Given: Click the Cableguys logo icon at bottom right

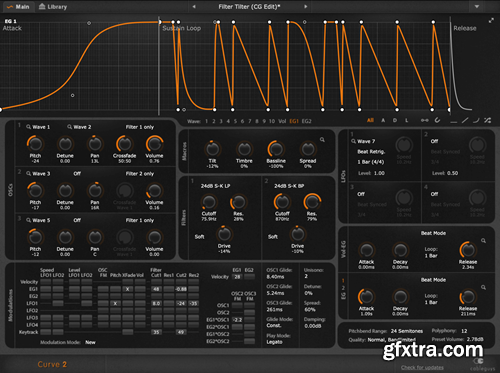Looking at the screenshot, I should 479,361.
